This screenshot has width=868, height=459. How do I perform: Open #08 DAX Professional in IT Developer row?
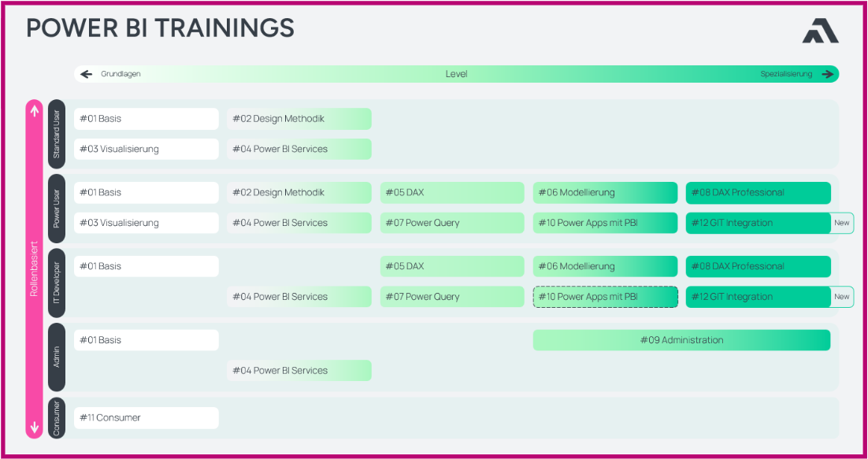coord(758,267)
